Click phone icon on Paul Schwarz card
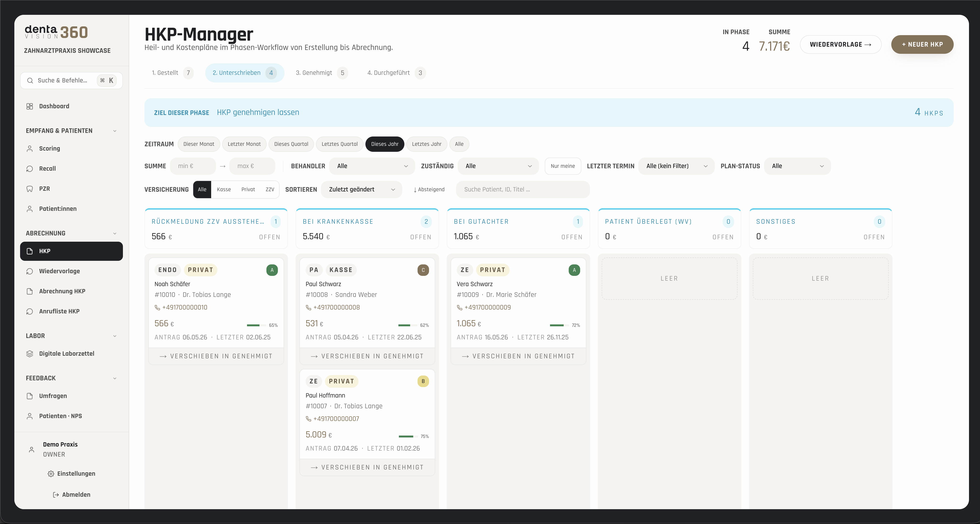 [308, 308]
